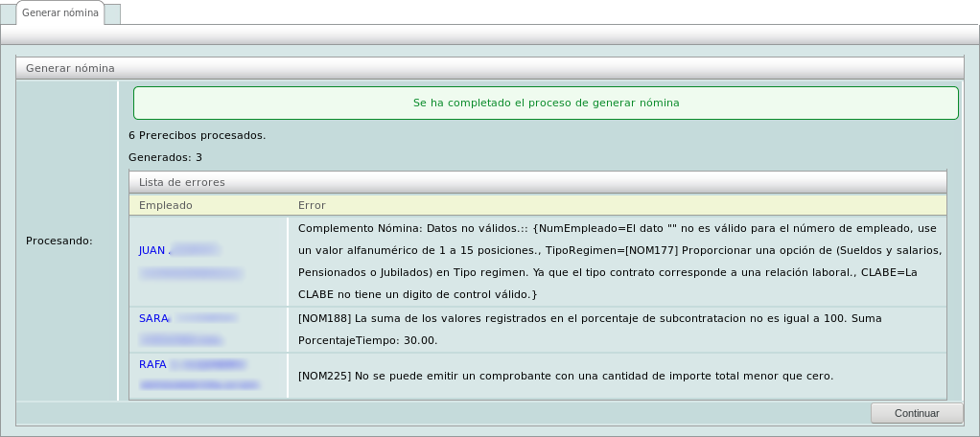Screen dimensions: 980x437
Task: Click blank tab stub right of Generar nómina
Action: (x=112, y=13)
